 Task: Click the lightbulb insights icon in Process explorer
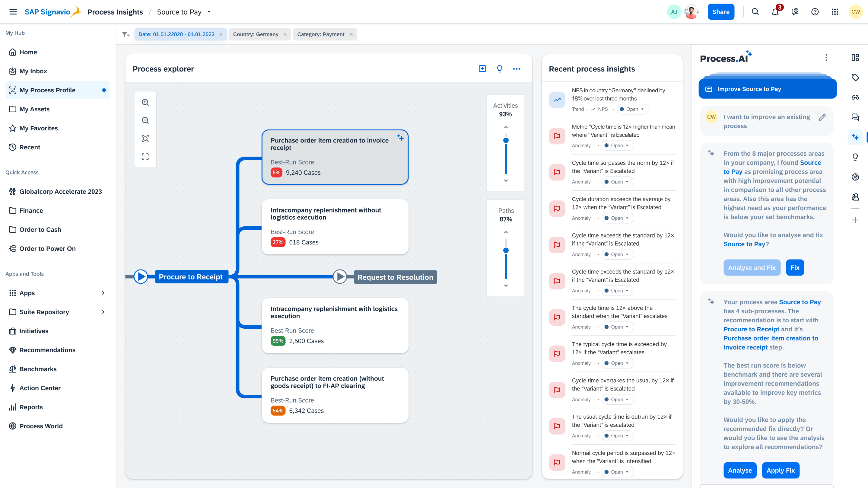coord(499,69)
